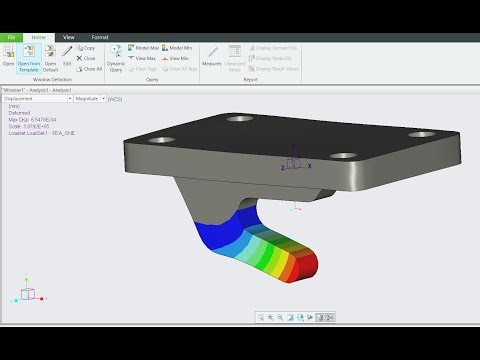Image resolution: width=480 pixels, height=360 pixels.
Task: Click the arrow icon in bottom toolbar
Action: pyautogui.click(x=310, y=317)
